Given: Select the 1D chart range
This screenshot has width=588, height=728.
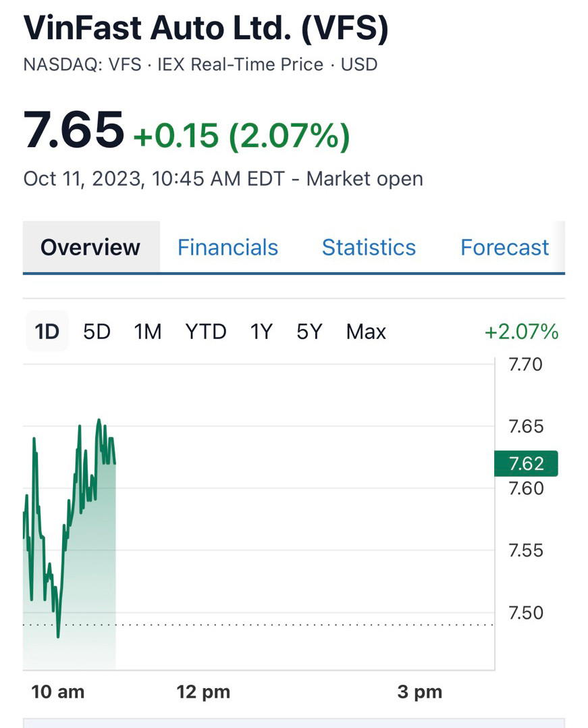Looking at the screenshot, I should pyautogui.click(x=47, y=332).
